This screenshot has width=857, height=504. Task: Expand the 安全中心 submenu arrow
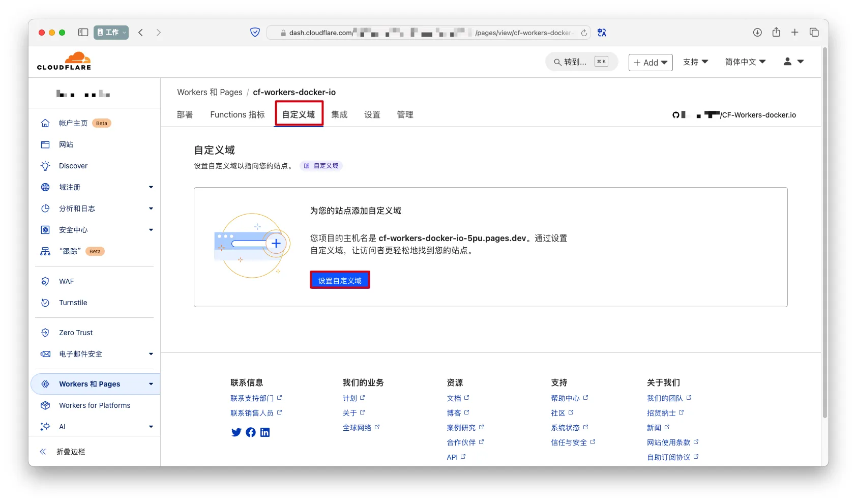tap(151, 230)
